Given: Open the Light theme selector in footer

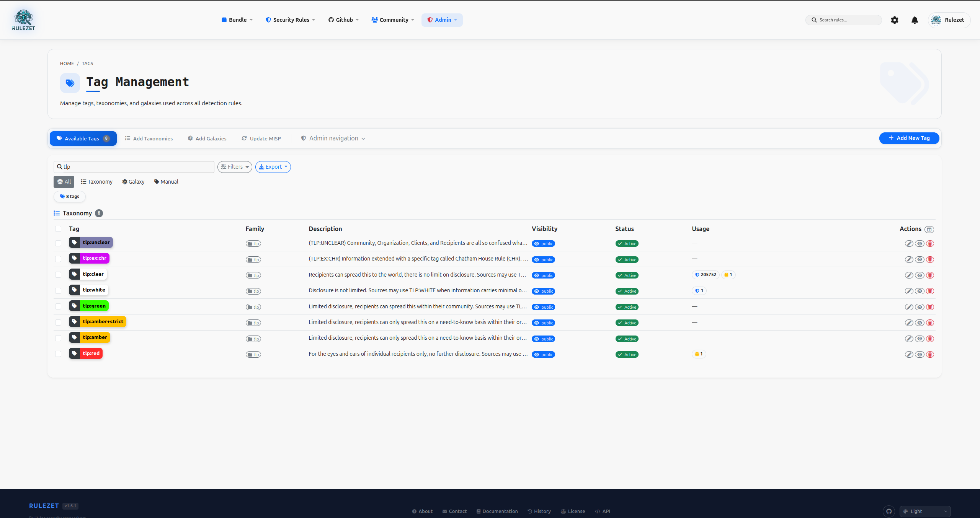Looking at the screenshot, I should (x=925, y=511).
